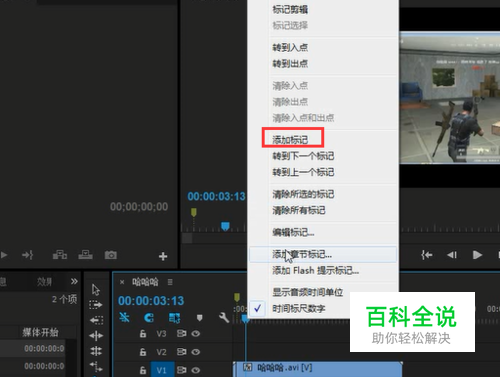Click program monitor blue playhead
The image size is (500, 377).
[225, 226]
